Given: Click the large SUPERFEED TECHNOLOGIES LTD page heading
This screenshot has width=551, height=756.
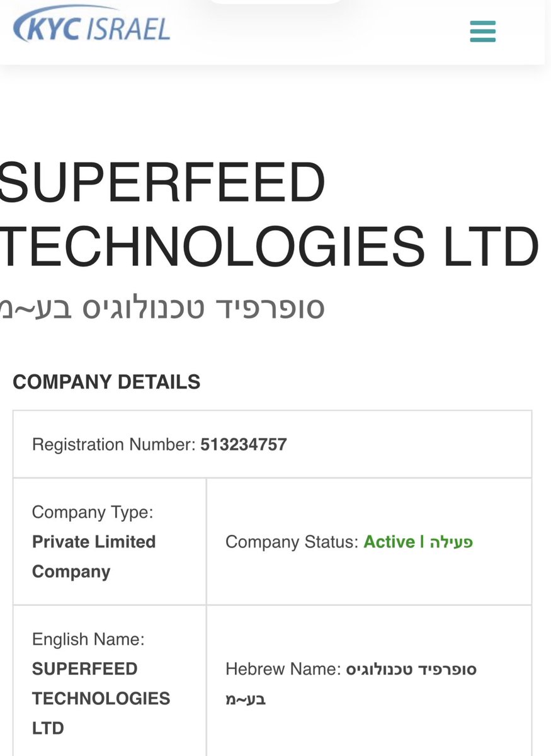Looking at the screenshot, I should point(269,214).
